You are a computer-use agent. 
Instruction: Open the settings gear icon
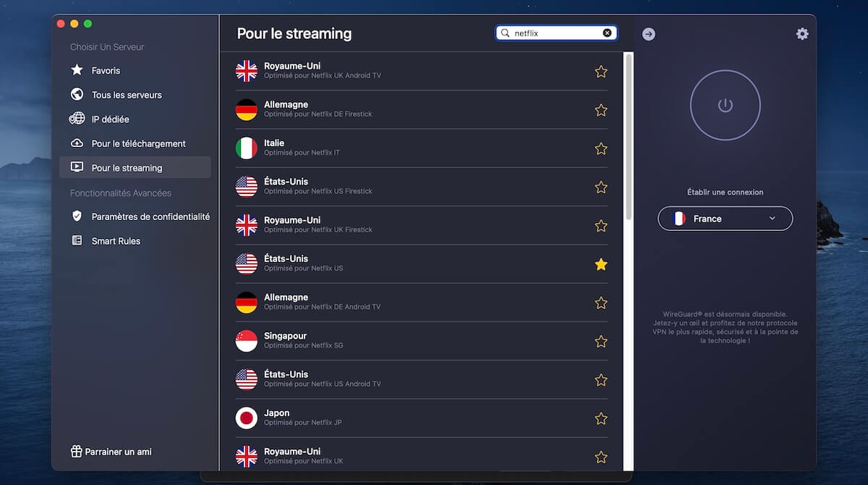point(802,34)
